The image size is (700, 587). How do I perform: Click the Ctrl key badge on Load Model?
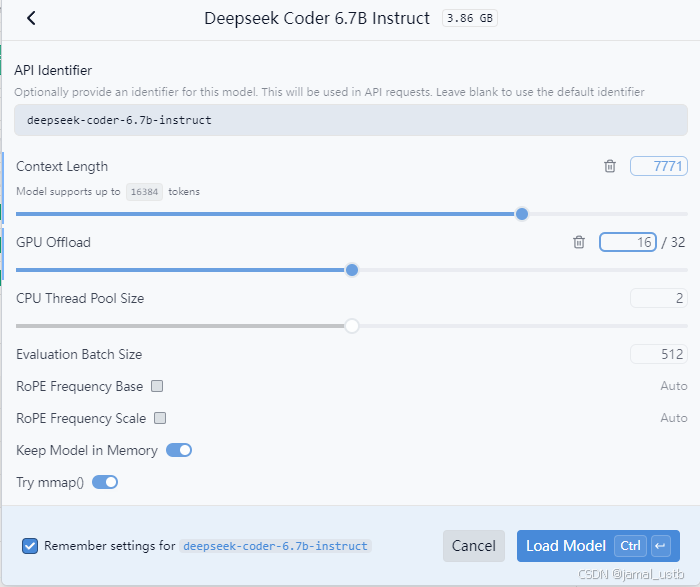(x=630, y=545)
